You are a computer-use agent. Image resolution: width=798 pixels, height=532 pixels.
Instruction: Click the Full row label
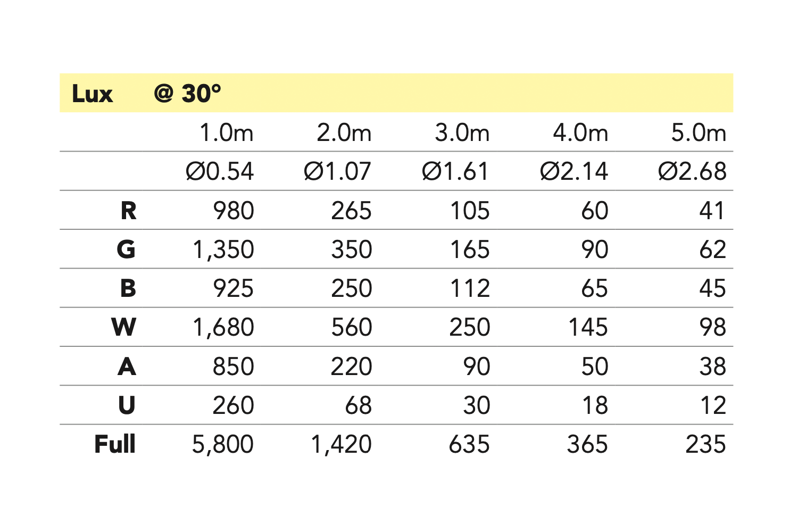(x=115, y=444)
